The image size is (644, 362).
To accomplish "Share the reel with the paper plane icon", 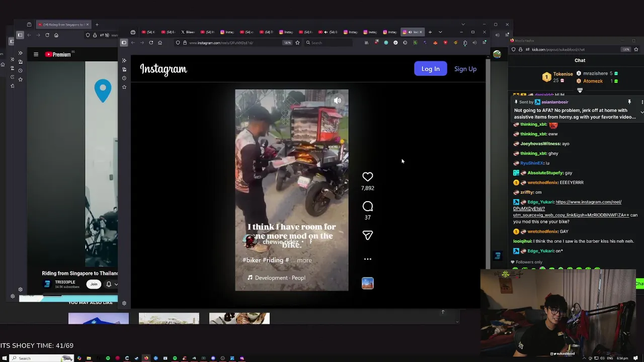I will 368,235.
